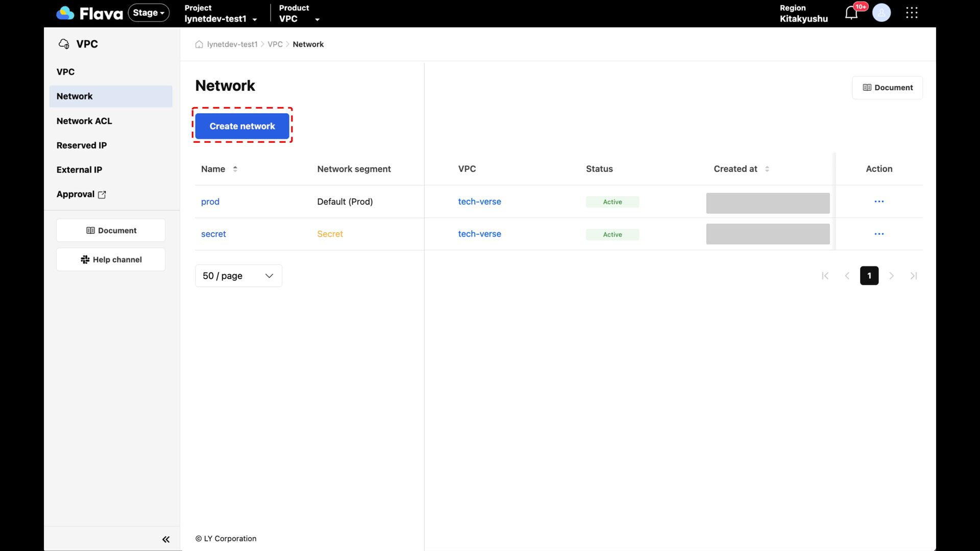Open Document button at top right

887,88
